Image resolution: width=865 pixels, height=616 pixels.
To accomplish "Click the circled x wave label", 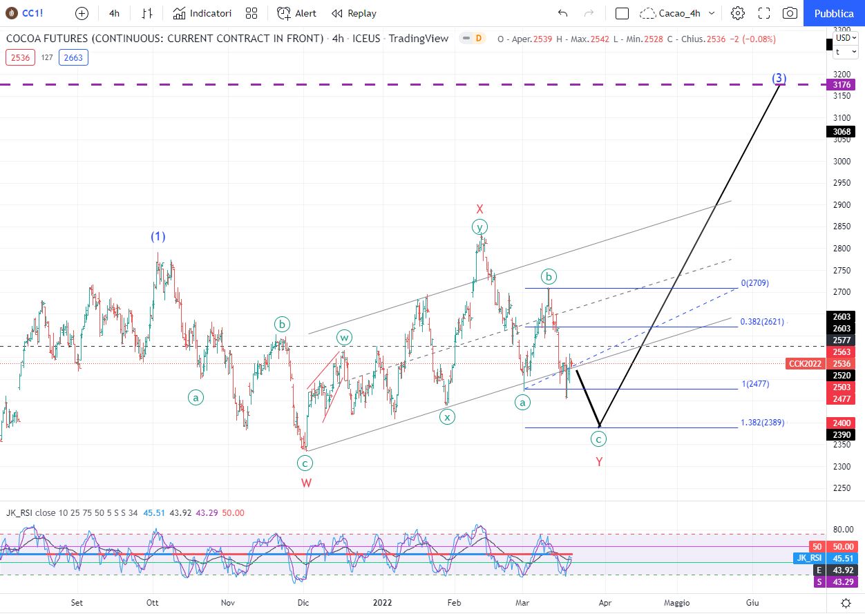I will click(x=448, y=416).
